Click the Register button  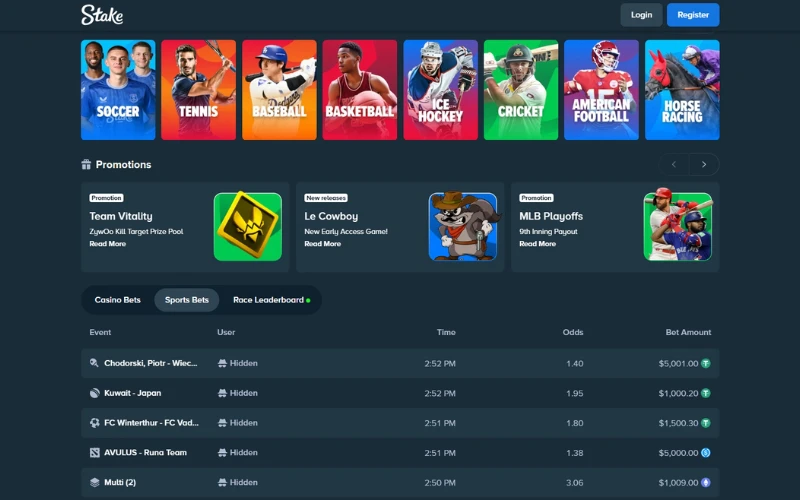pyautogui.click(x=693, y=15)
